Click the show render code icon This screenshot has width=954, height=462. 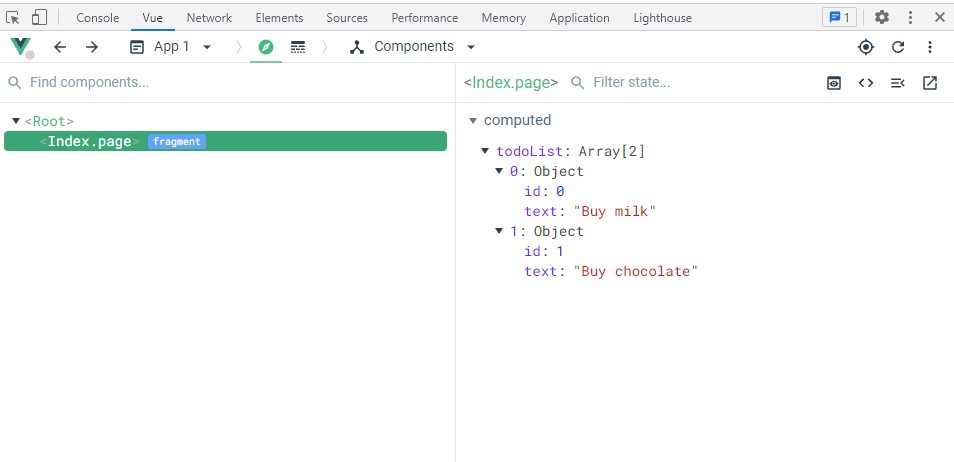pyautogui.click(x=897, y=83)
